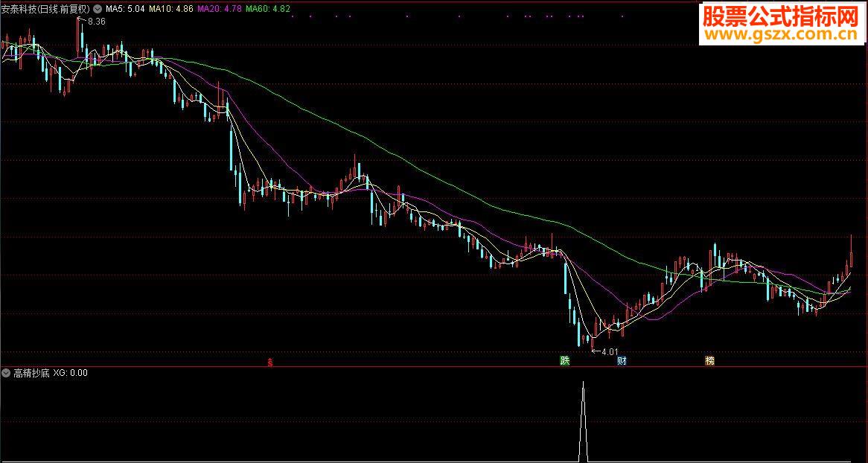Click the 高精抄底 indicator name
The image size is (868, 463).
coord(31,373)
